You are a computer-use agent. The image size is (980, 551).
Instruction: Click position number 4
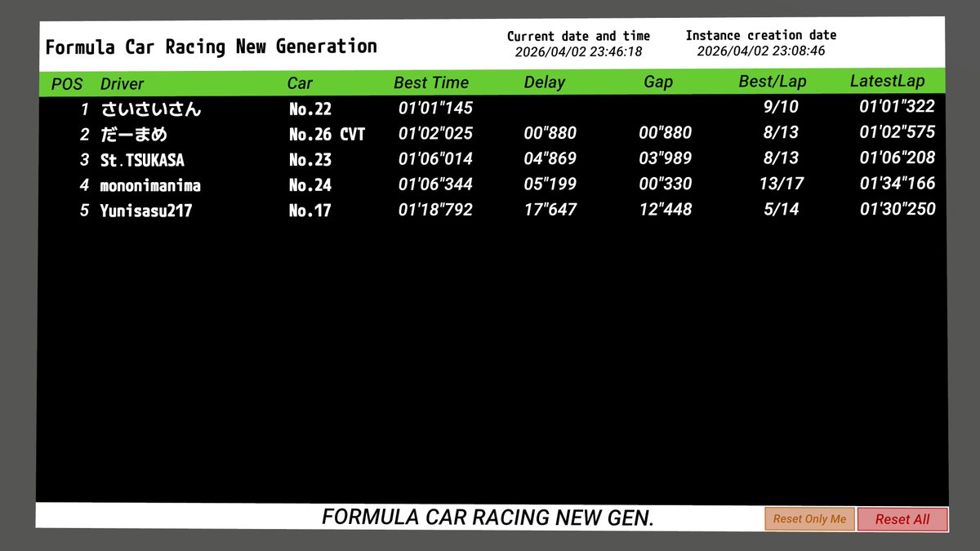pos(84,185)
